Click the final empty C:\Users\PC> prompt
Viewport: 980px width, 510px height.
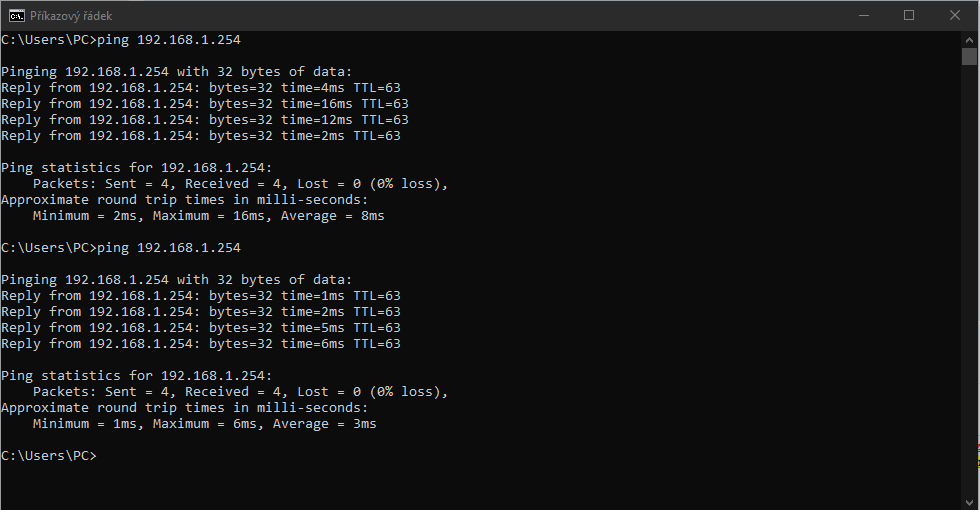pos(49,456)
